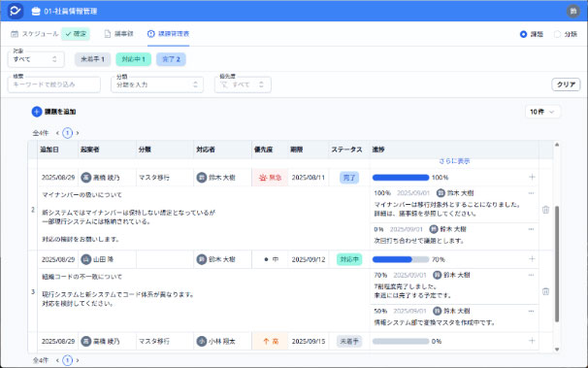Open more options for 70% progress entry

pyautogui.click(x=531, y=275)
